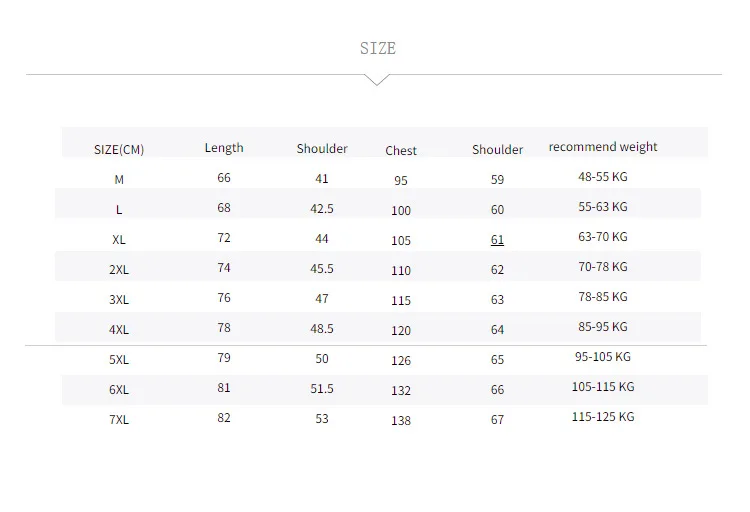750x512 pixels.
Task: Select the 115-125 KG weight cell
Action: (603, 417)
